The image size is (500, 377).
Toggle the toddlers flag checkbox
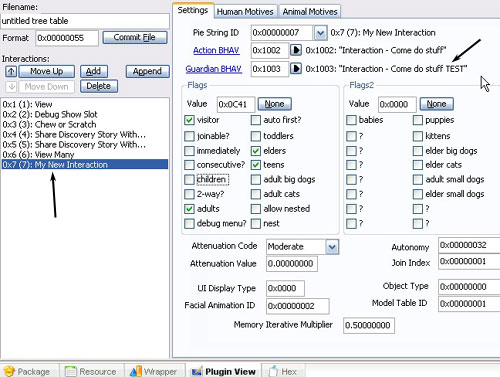pos(256,136)
